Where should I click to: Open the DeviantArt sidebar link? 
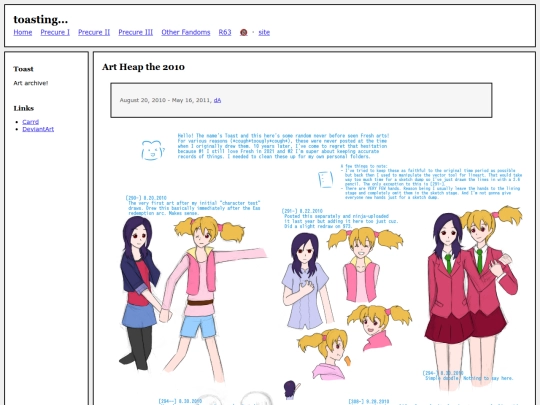(38, 129)
